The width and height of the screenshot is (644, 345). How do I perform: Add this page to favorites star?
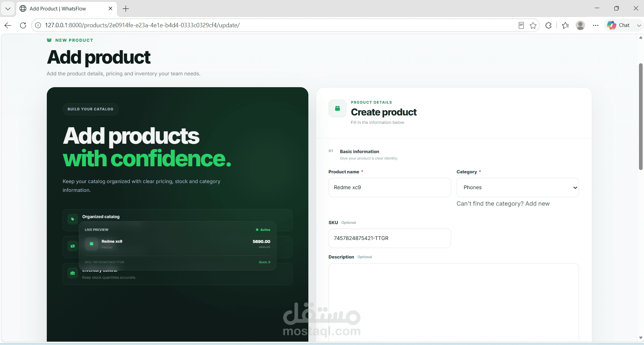pyautogui.click(x=533, y=25)
